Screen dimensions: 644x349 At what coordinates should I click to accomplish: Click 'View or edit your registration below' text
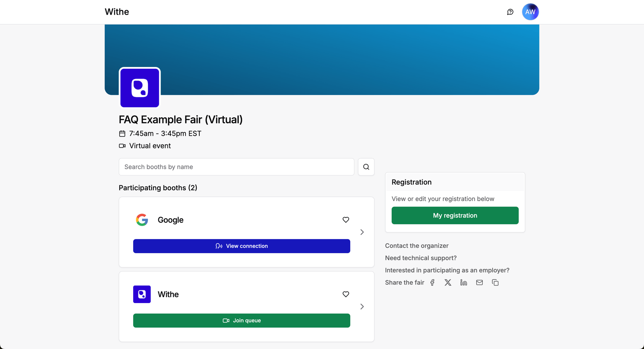443,199
